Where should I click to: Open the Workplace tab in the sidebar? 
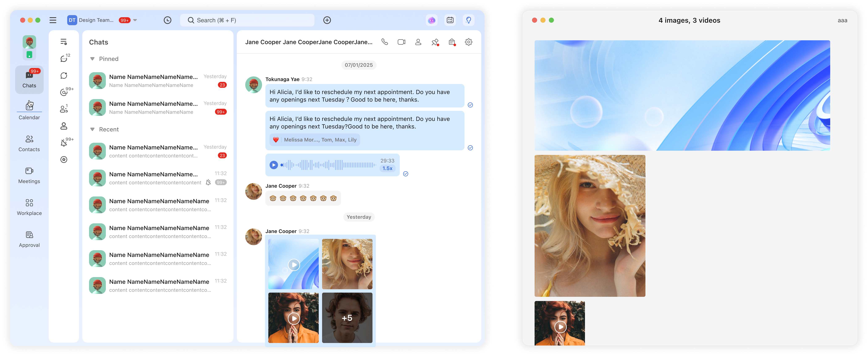coord(29,207)
